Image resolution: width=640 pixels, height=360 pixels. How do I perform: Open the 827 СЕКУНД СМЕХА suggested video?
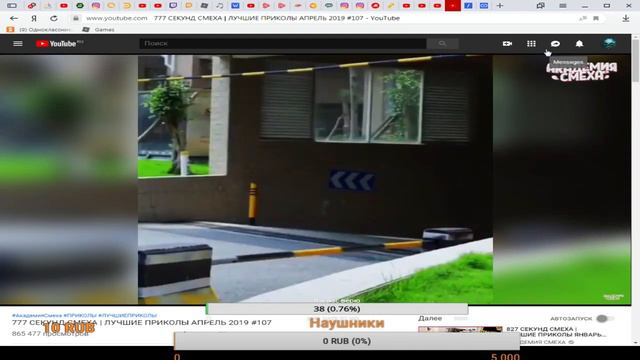tap(556, 331)
